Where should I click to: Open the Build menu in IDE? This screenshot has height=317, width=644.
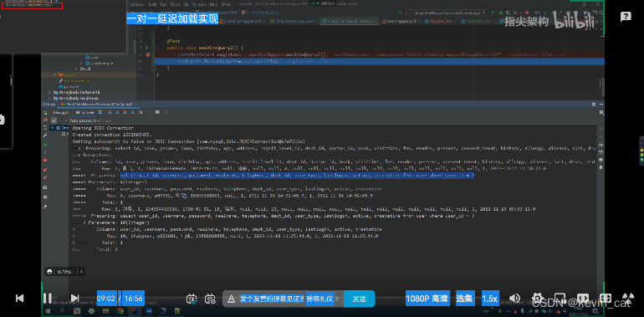click(153, 4)
